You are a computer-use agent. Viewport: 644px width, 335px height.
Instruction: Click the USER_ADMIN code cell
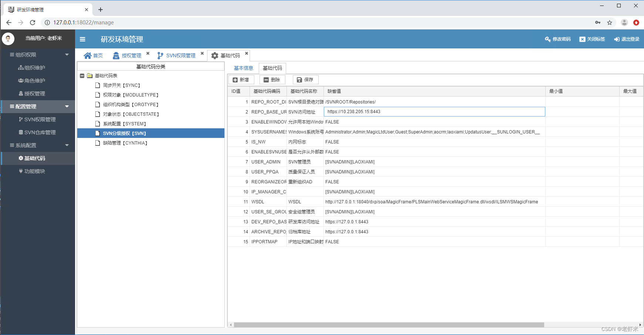(268, 162)
